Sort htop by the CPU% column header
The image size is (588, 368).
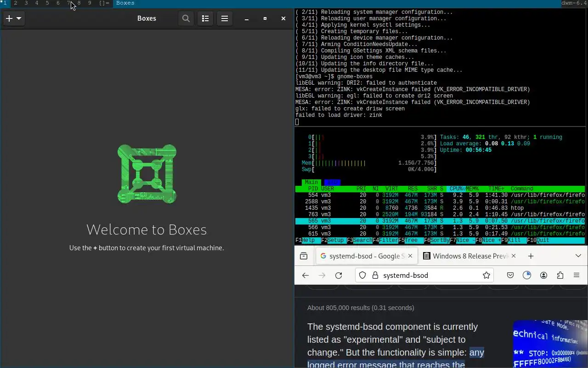tap(456, 189)
